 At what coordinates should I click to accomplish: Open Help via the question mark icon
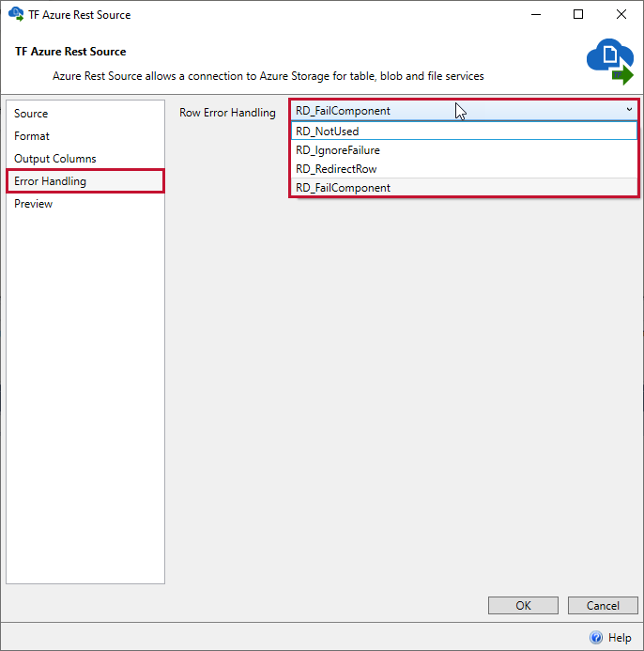(x=596, y=637)
